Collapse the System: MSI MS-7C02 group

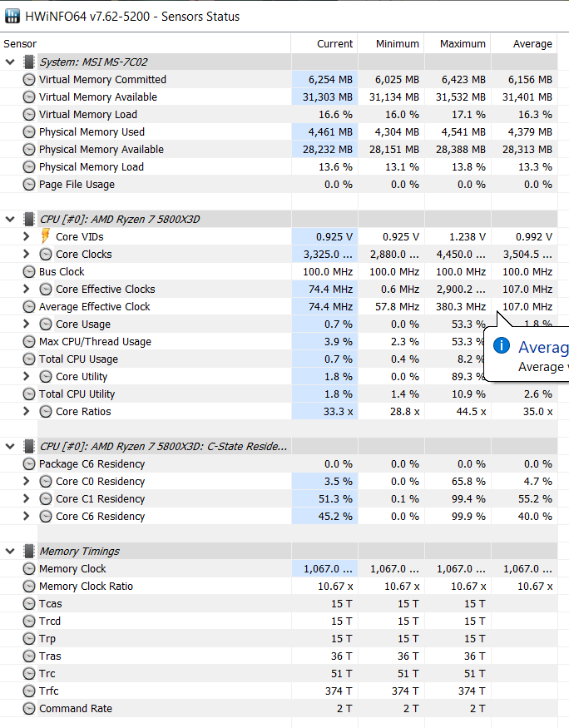tap(10, 62)
